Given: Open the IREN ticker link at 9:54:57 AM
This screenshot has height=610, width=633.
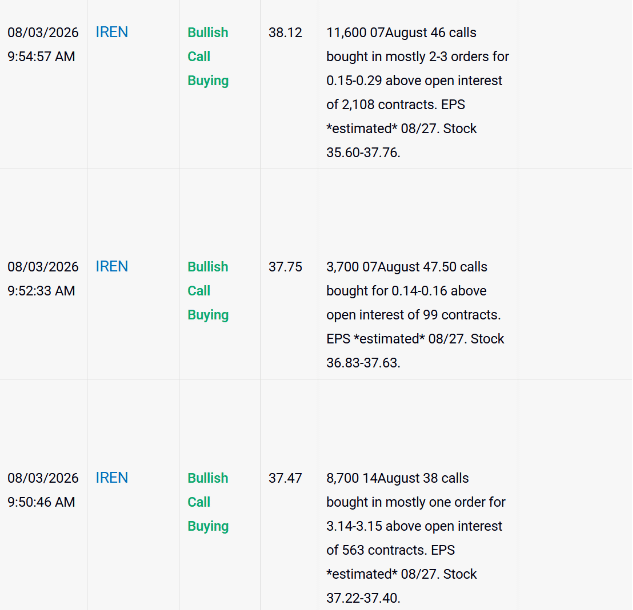Looking at the screenshot, I should (x=112, y=32).
